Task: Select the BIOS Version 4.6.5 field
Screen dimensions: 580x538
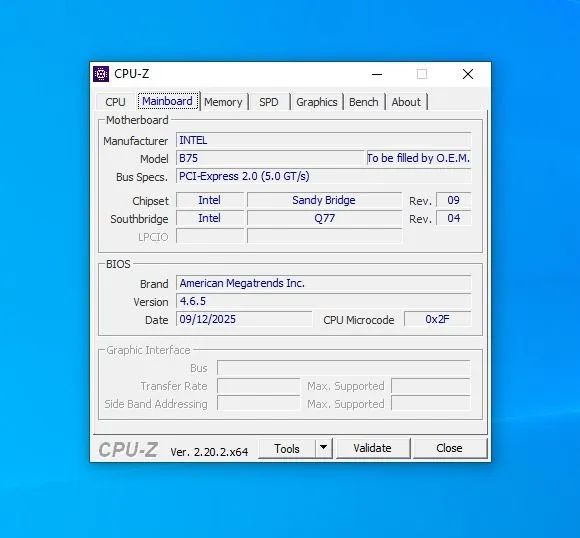Action: [x=323, y=301]
